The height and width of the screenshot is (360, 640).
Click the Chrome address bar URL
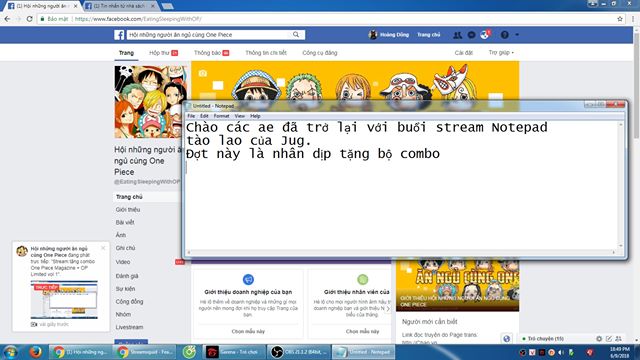tap(138, 19)
